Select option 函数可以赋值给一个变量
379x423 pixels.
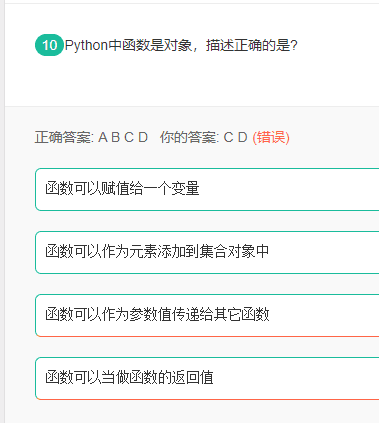[207, 189]
